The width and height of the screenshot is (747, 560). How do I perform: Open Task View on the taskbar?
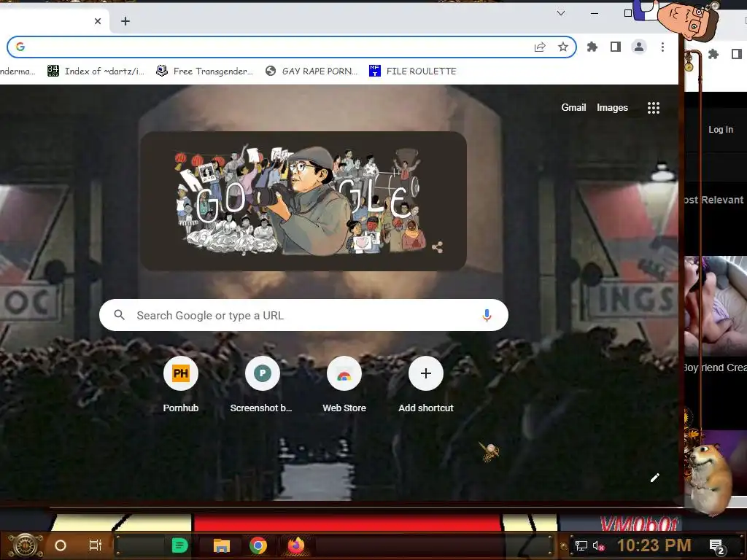tap(96, 545)
